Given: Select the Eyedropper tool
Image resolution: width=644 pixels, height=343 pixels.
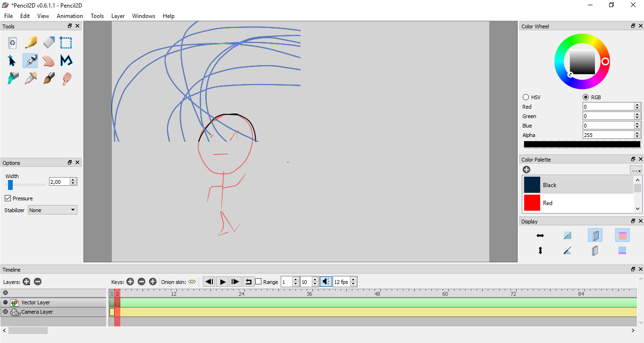Looking at the screenshot, I should (x=31, y=78).
